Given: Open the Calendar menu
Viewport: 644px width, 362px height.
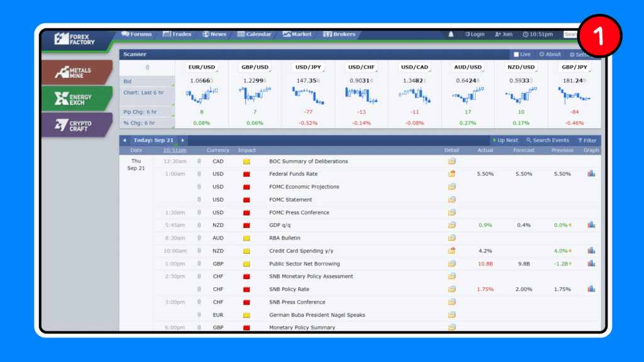Looking at the screenshot, I should [x=254, y=35].
